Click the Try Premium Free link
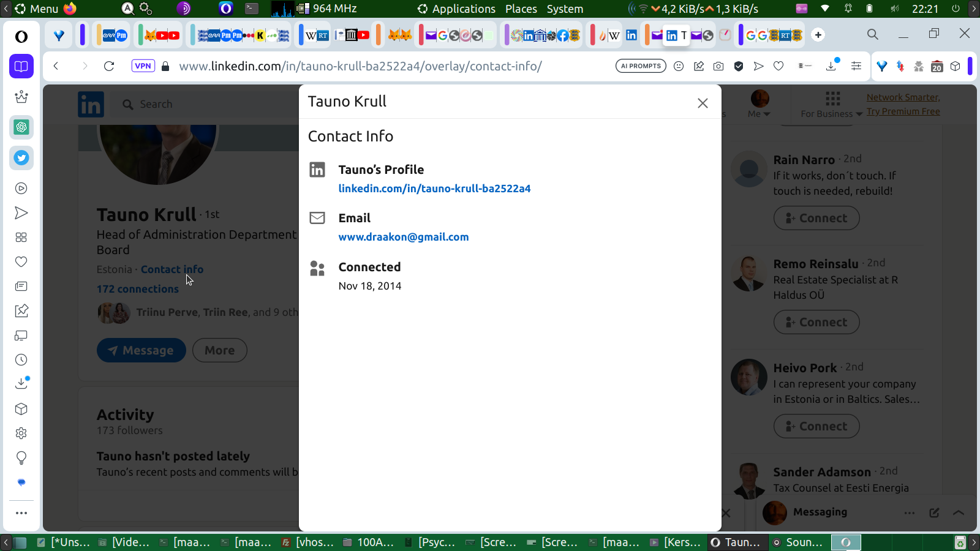Screen dimensions: 980x551 coord(903,111)
